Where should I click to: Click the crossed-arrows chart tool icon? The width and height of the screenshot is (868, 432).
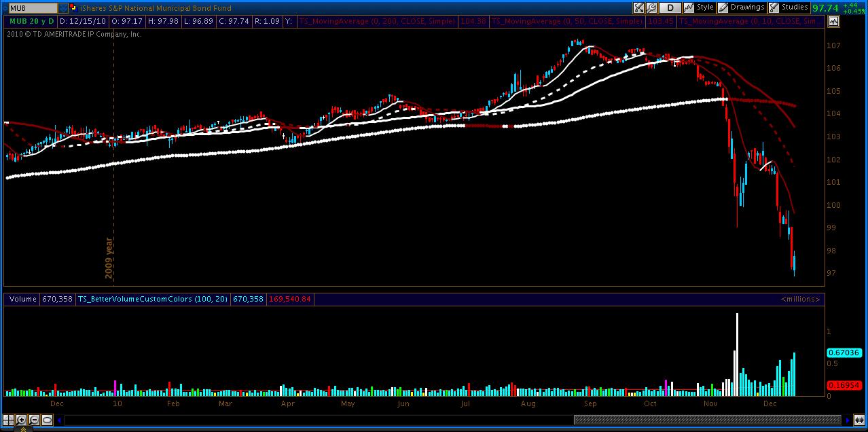tap(638, 7)
